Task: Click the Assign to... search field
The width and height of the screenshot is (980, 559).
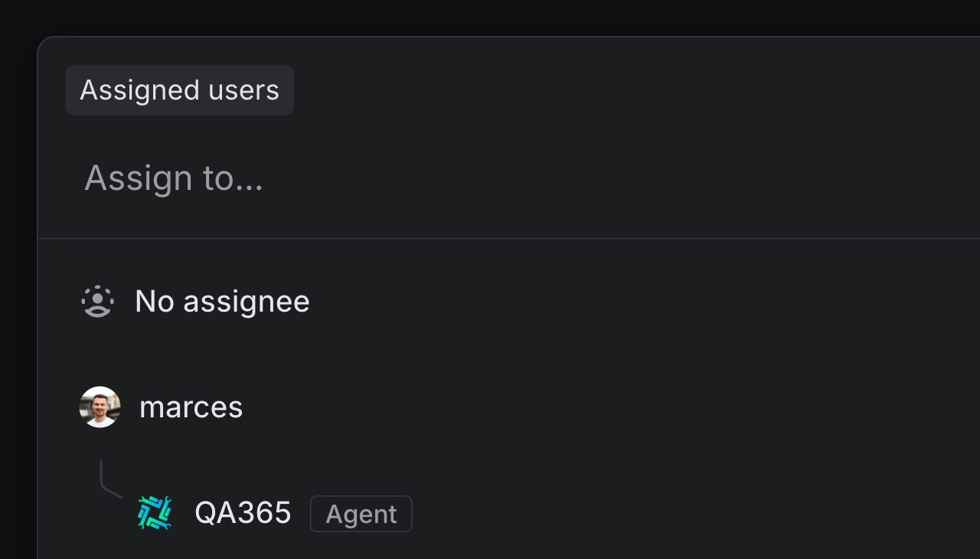Action: (x=459, y=178)
